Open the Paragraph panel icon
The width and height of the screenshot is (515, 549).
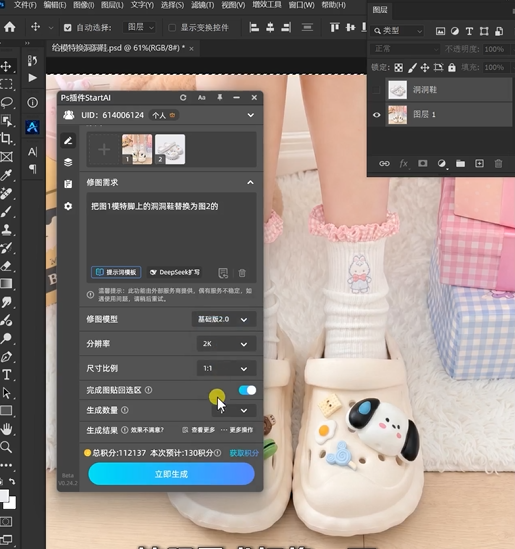pos(32,169)
